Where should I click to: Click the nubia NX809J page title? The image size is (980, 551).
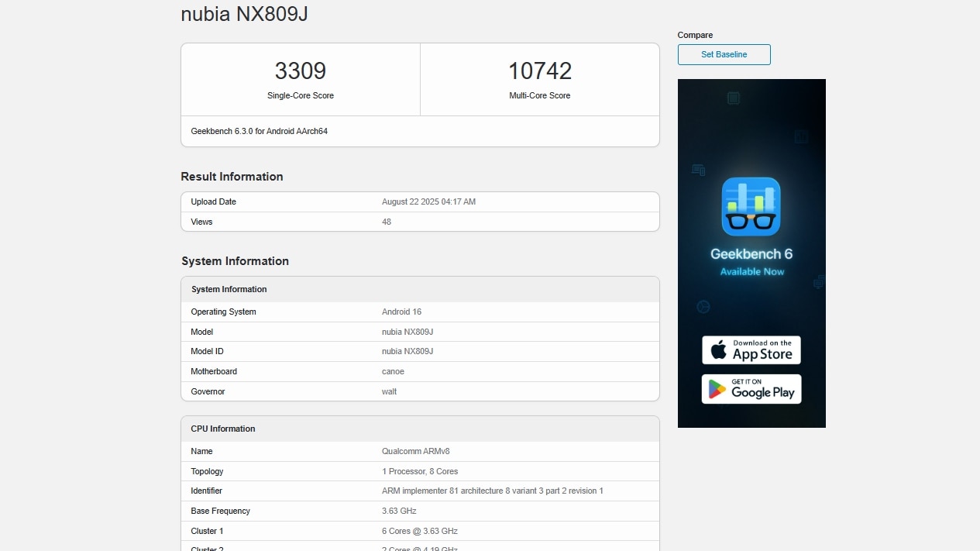click(x=244, y=15)
